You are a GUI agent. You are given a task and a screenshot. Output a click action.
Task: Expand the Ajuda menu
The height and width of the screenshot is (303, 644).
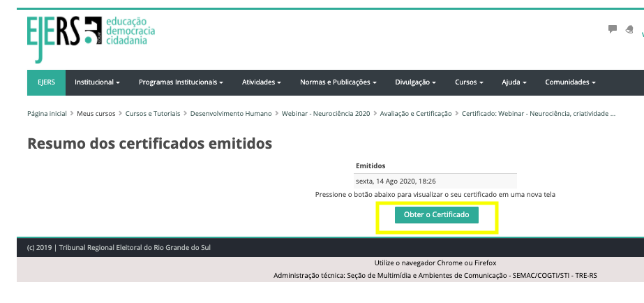[x=514, y=82]
